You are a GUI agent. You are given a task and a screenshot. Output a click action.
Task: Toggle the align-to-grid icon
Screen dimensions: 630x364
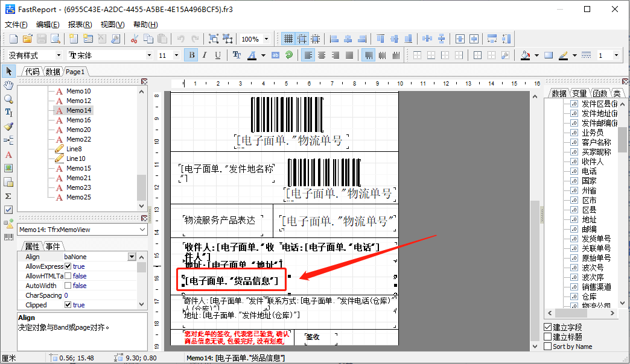302,39
